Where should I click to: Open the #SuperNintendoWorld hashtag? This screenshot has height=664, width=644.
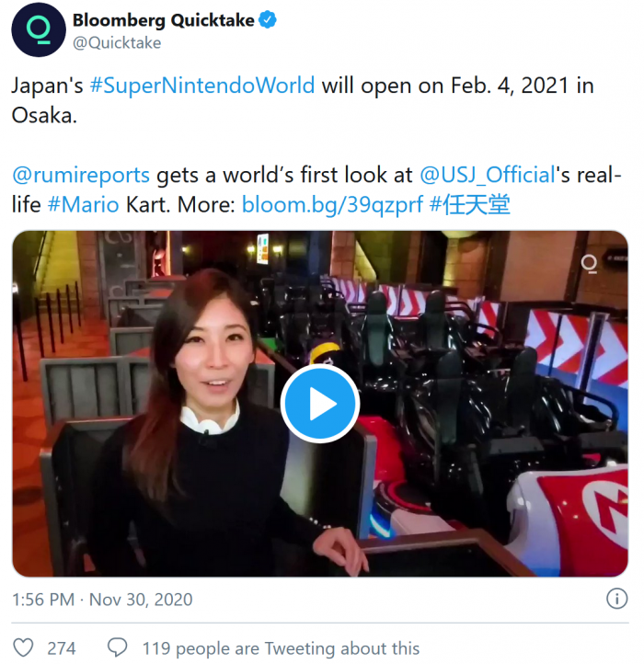click(202, 86)
